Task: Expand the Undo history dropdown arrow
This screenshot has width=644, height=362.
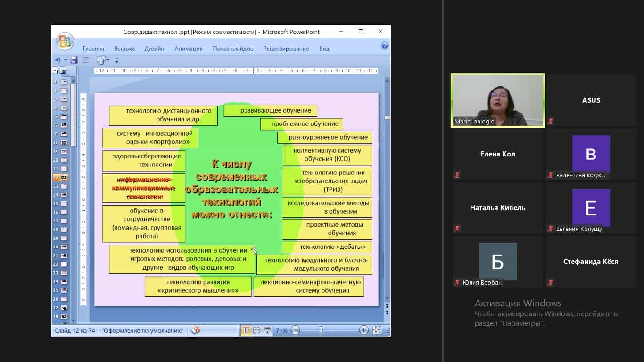Action: pyautogui.click(x=66, y=60)
